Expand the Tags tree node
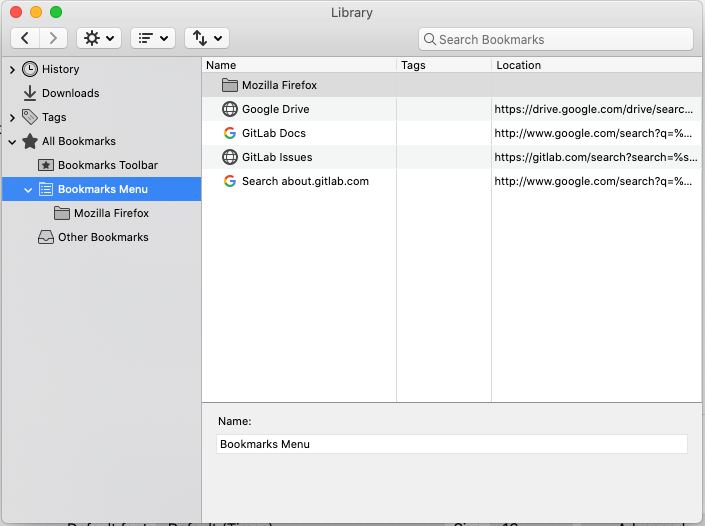The width and height of the screenshot is (705, 526). pyautogui.click(x=12, y=118)
